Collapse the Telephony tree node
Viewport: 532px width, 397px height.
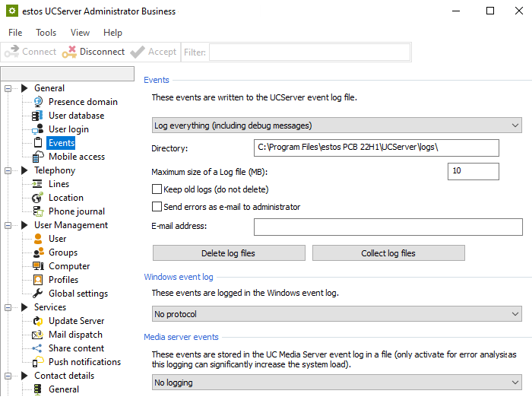click(8, 170)
